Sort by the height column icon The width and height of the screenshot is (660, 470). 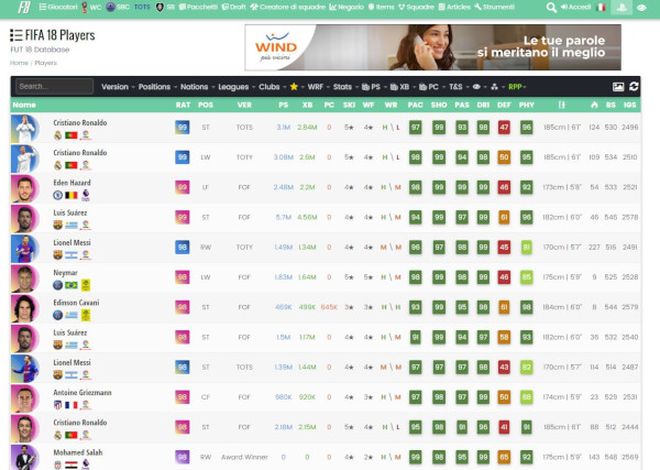pos(562,105)
